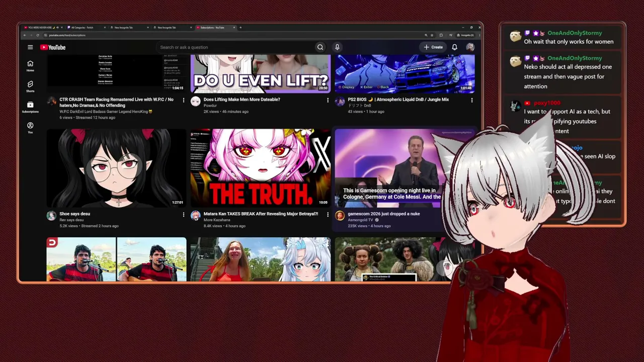
Task: Open Shoe says desu video title
Action: tap(74, 214)
